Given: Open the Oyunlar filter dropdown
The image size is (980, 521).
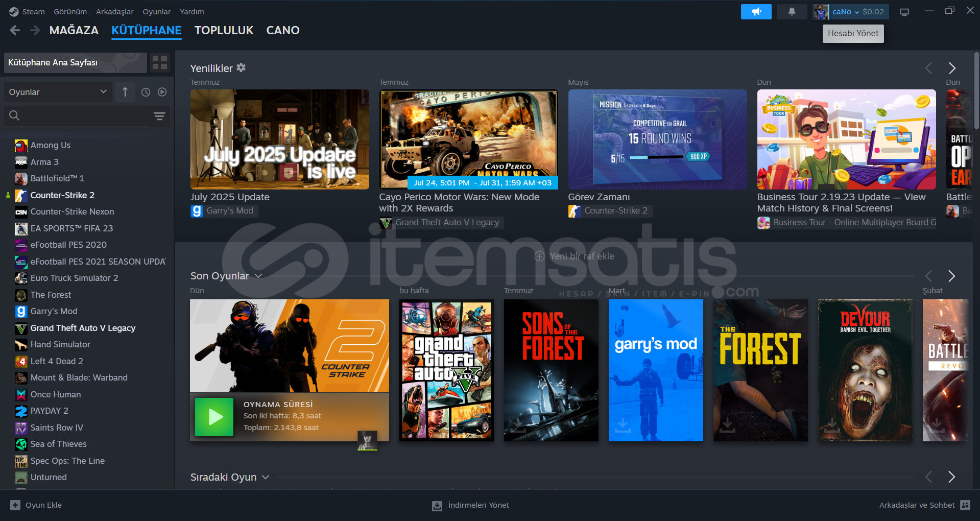Looking at the screenshot, I should (x=58, y=92).
